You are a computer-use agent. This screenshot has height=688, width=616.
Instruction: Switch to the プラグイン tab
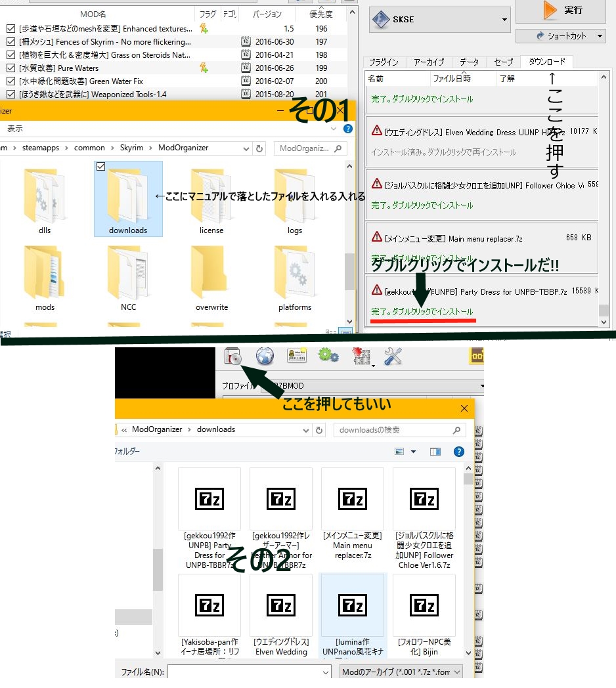384,62
